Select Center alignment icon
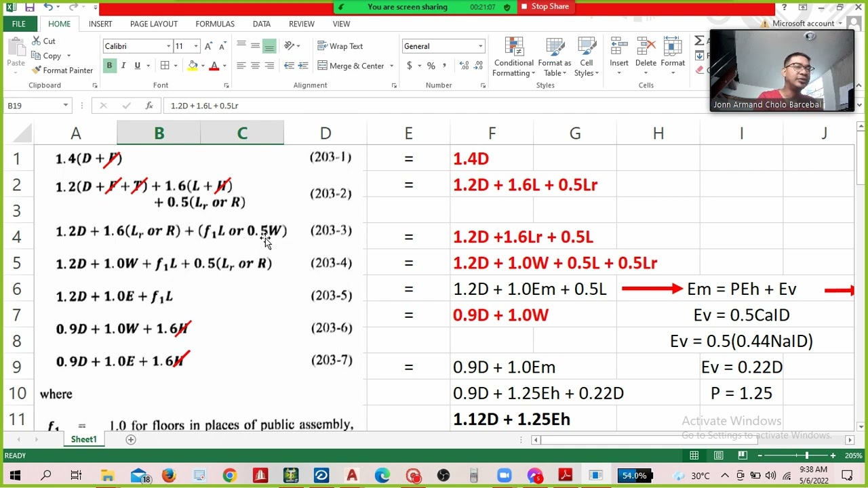 pos(255,66)
